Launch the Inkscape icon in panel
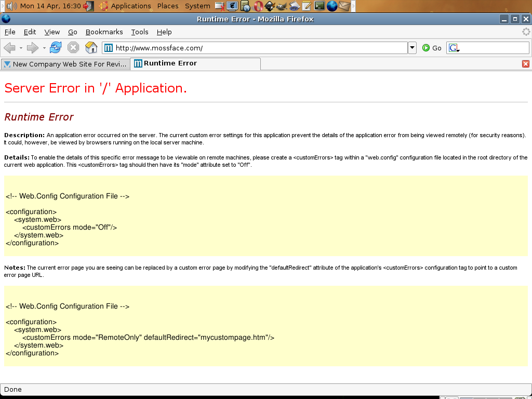This screenshot has height=399, width=532. 270,6
